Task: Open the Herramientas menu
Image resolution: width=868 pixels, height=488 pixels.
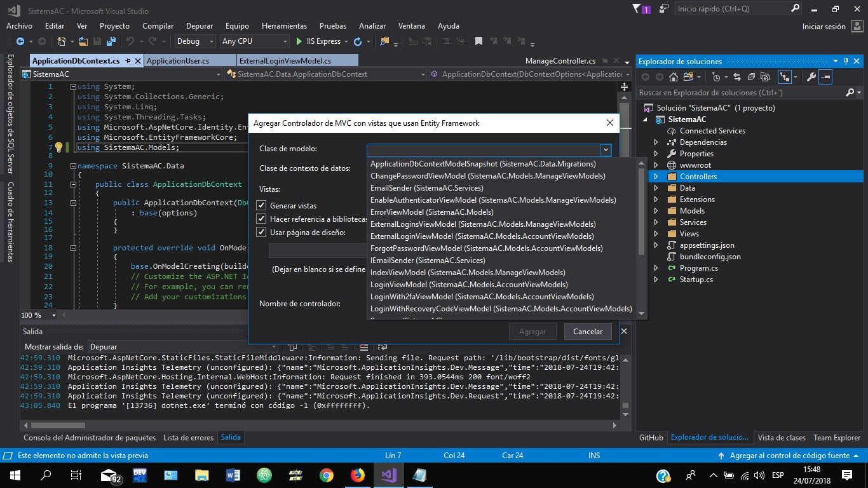Action: [x=284, y=26]
